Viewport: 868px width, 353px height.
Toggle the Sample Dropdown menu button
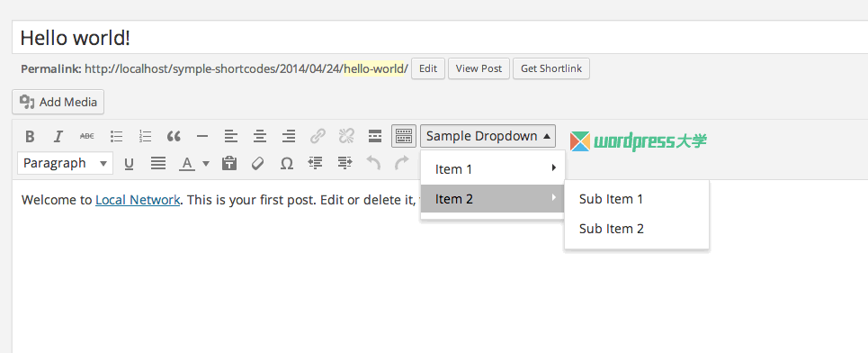click(488, 136)
